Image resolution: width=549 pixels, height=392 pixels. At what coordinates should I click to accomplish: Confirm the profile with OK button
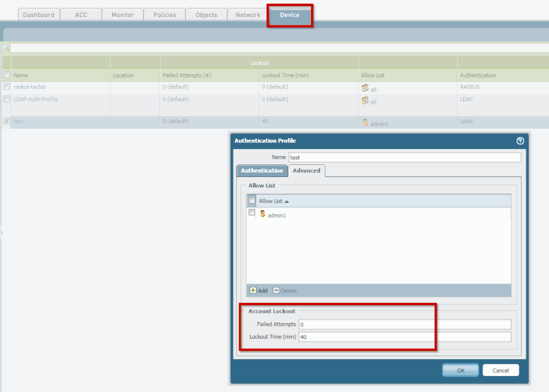click(461, 370)
